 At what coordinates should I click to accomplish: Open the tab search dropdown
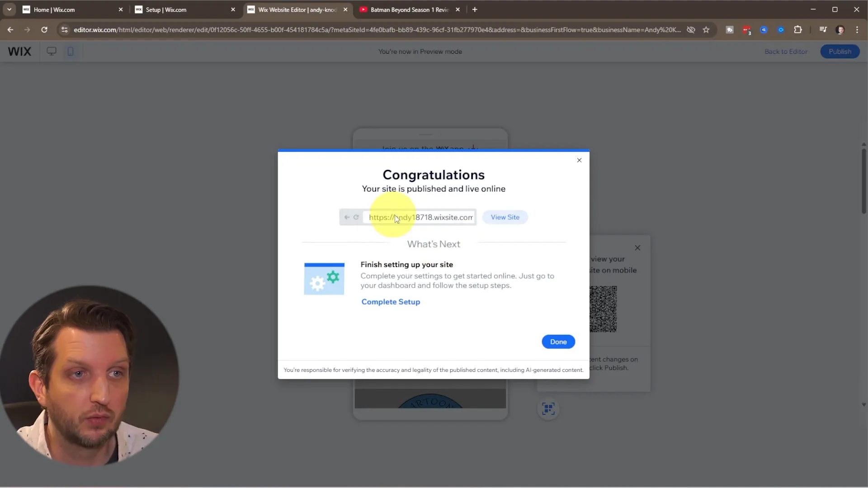coord(9,9)
